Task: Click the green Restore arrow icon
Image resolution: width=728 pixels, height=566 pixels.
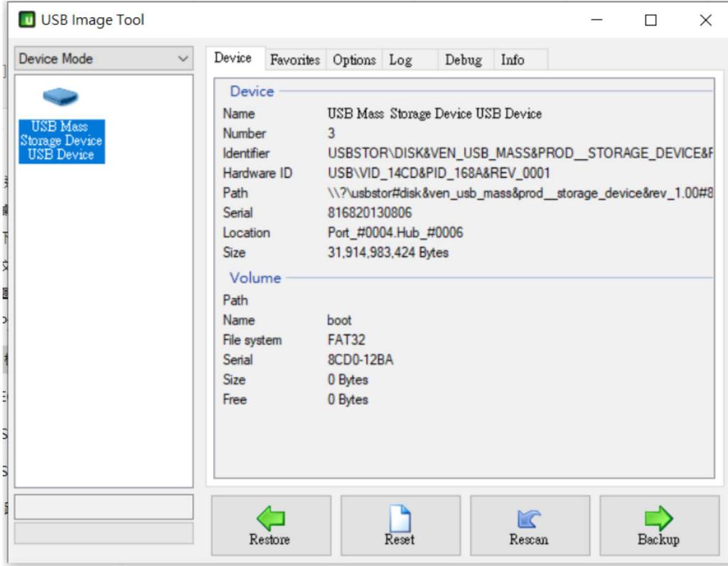Action: (270, 518)
